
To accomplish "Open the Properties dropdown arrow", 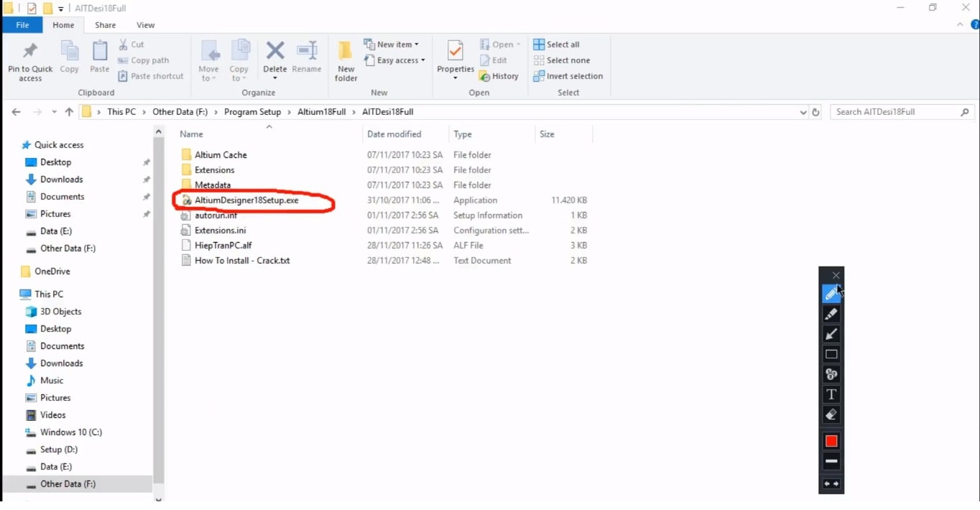I will click(x=456, y=78).
